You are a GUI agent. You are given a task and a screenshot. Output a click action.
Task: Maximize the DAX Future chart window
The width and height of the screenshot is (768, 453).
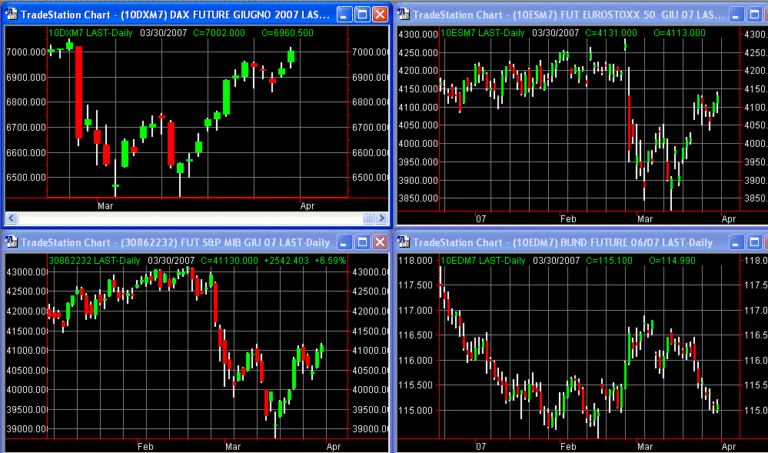(x=361, y=15)
